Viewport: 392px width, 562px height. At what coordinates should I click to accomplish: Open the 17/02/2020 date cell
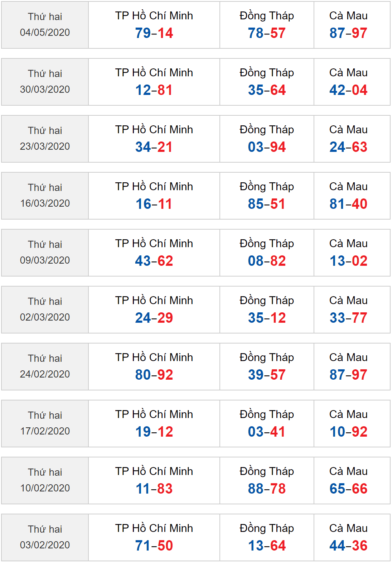(x=45, y=423)
